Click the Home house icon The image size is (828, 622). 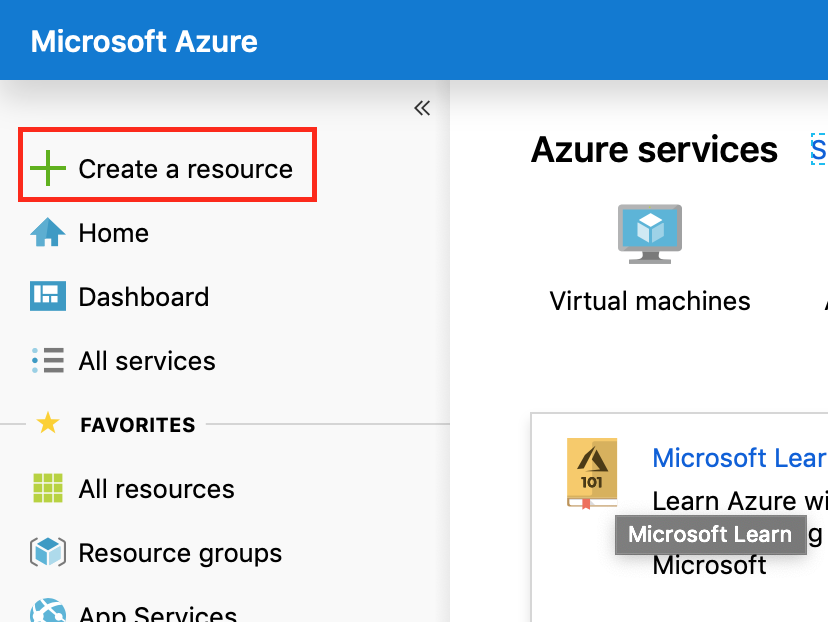[48, 232]
